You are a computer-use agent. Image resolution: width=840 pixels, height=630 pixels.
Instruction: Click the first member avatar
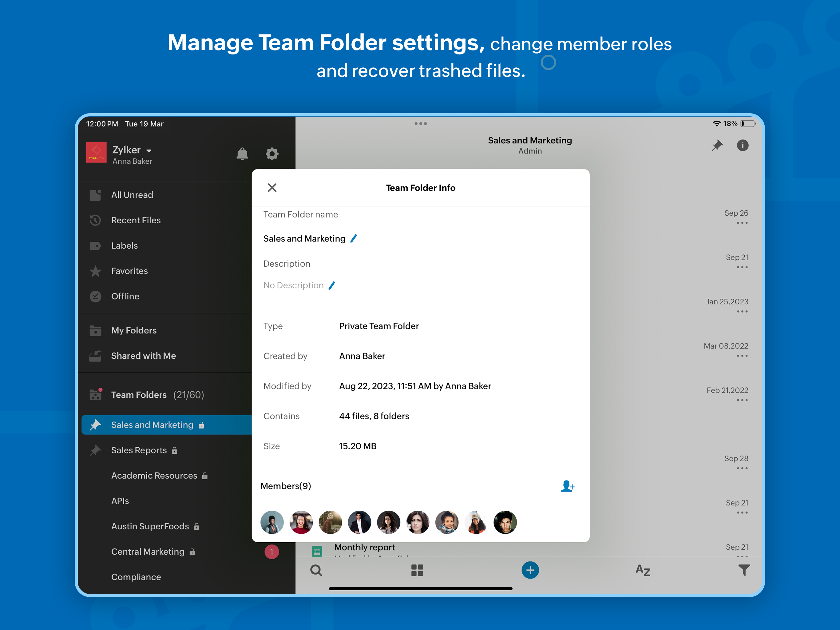pyautogui.click(x=272, y=522)
